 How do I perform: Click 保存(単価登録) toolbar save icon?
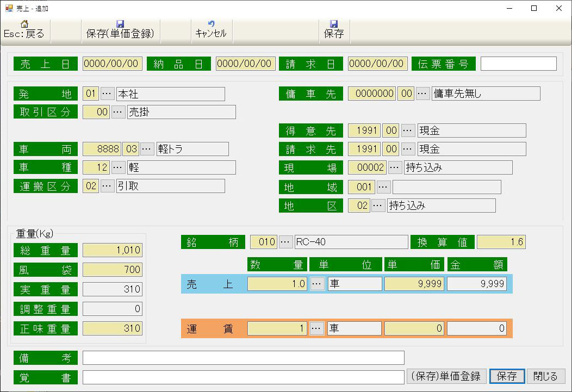[120, 24]
